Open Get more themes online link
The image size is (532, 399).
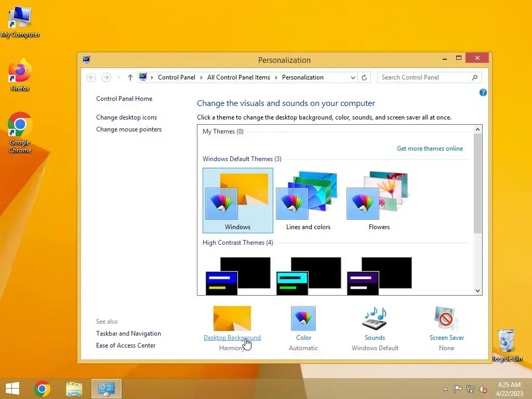[430, 149]
